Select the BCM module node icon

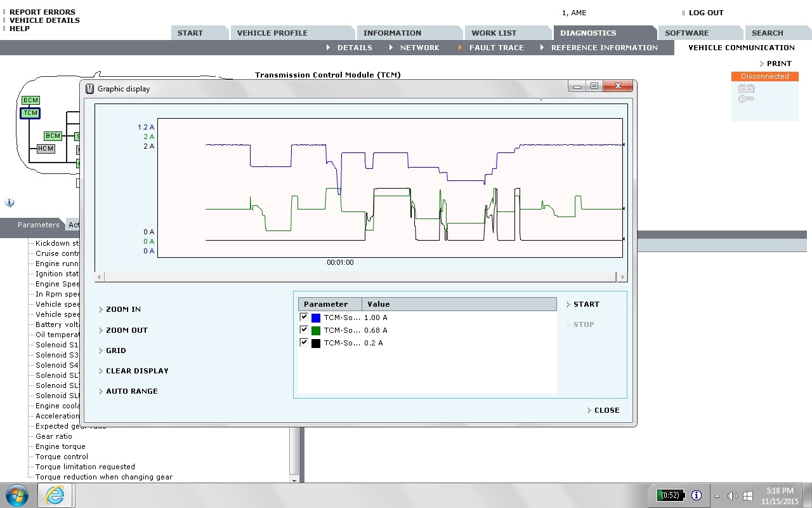click(53, 136)
